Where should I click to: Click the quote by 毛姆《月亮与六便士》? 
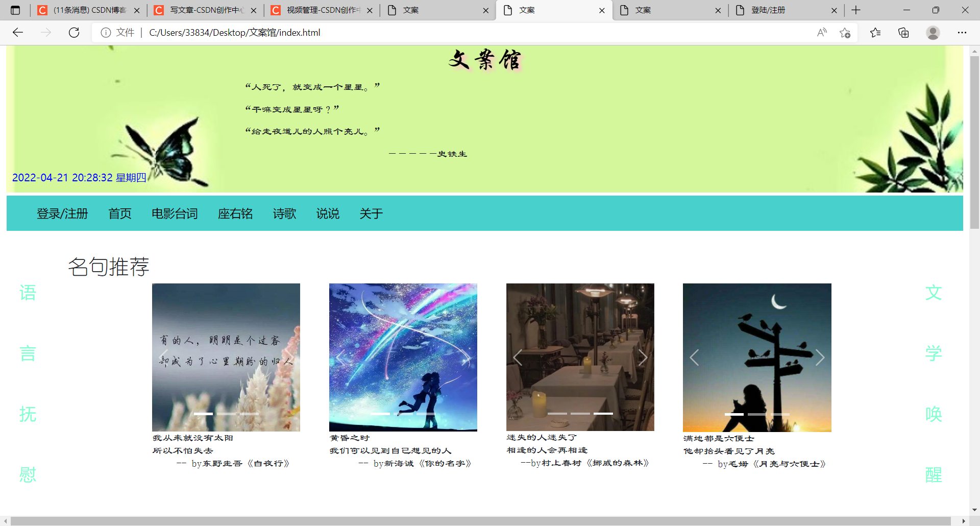[x=755, y=451]
